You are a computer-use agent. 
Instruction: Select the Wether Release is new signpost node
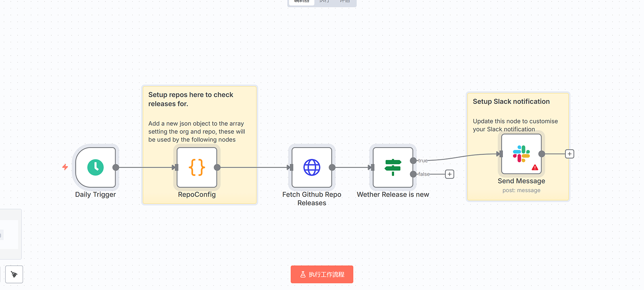[x=393, y=168]
